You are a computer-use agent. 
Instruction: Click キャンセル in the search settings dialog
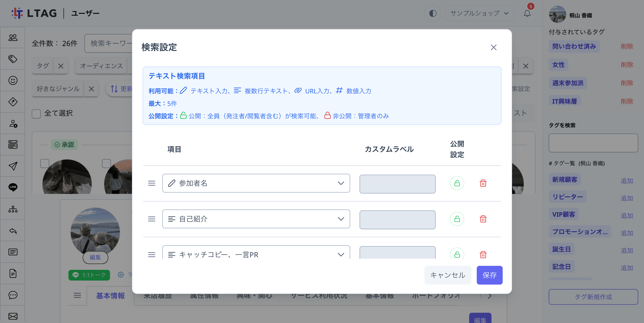point(447,275)
